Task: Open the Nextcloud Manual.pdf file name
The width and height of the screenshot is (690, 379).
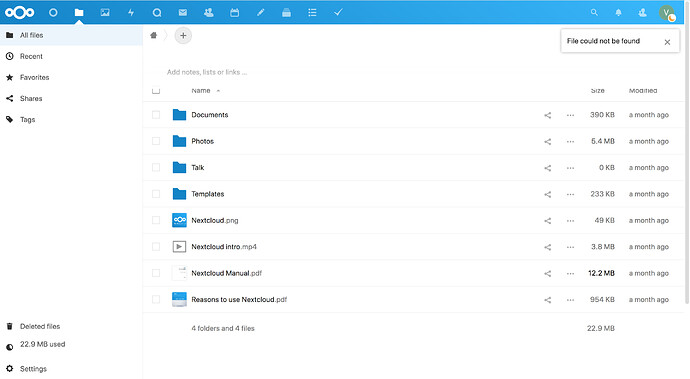Action: [227, 273]
